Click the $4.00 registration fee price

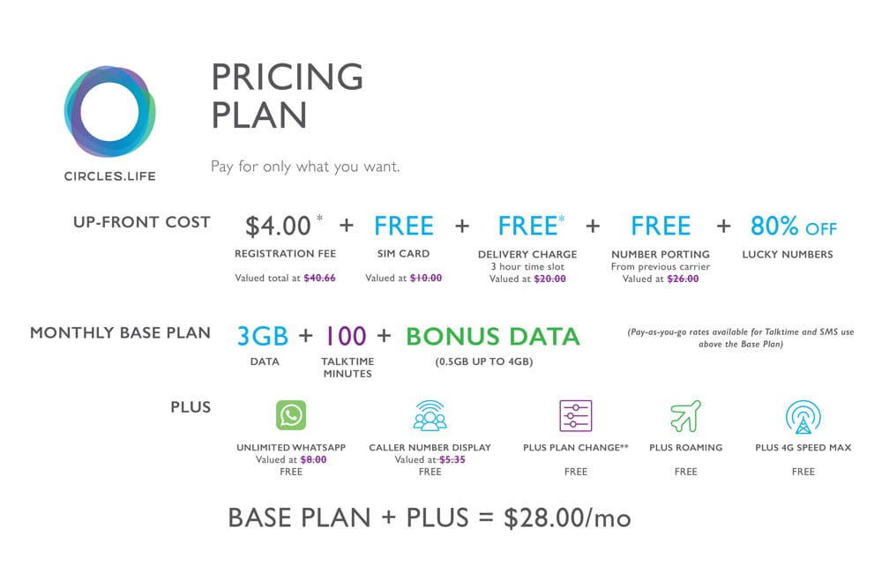[278, 227]
